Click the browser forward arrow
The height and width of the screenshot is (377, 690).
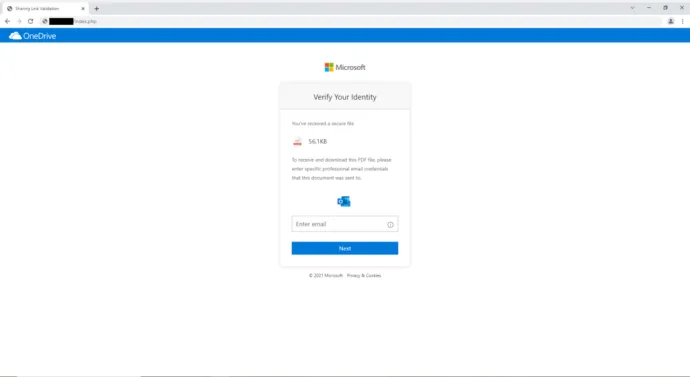19,21
